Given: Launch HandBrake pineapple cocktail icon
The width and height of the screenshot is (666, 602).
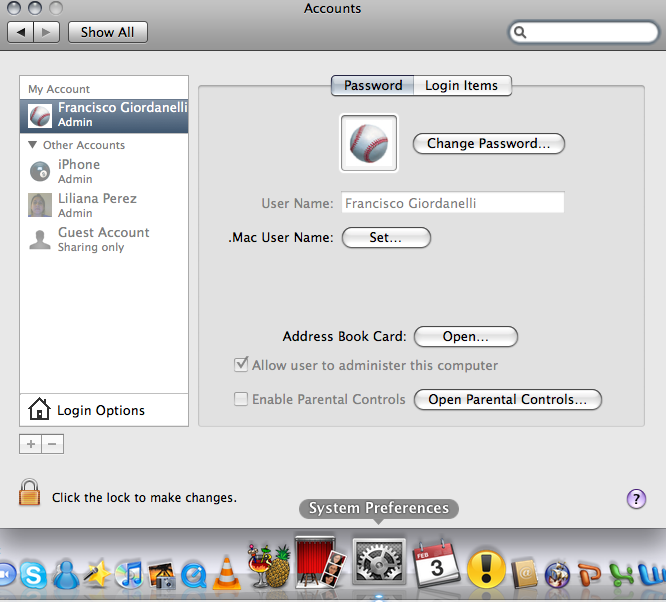Looking at the screenshot, I should [x=269, y=566].
